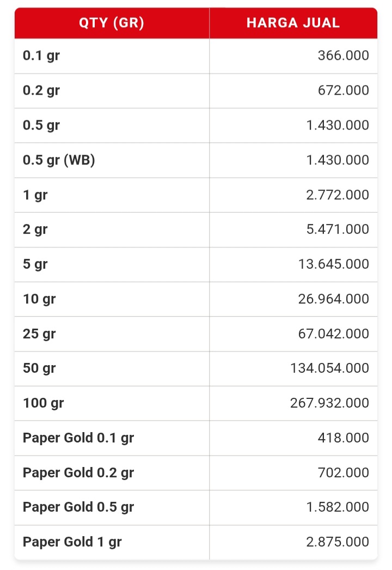The height and width of the screenshot is (570, 392).
Task: Select the 0.5 gr (WB) row label
Action: [x=59, y=160]
